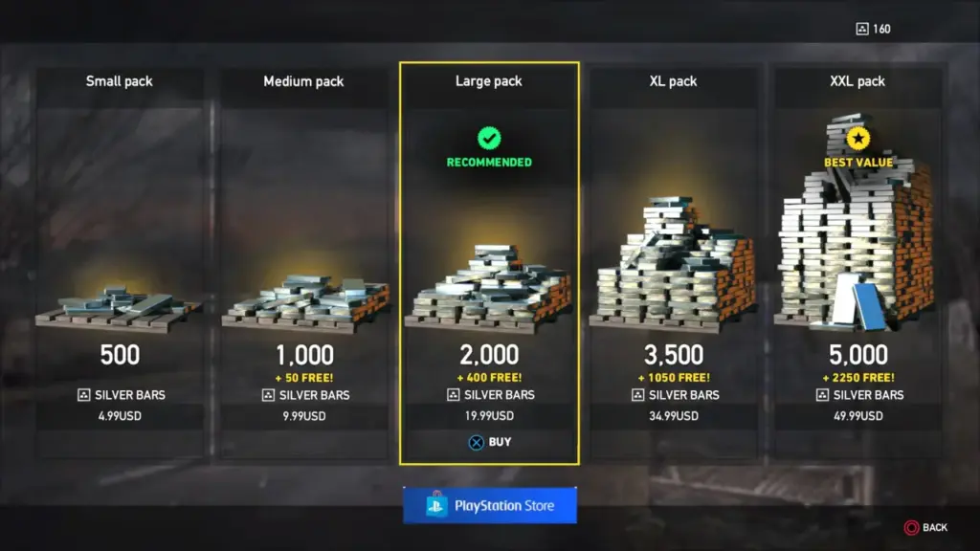The image size is (980, 551).
Task: Click silver bar icon under 3,500 amount
Action: 638,395
